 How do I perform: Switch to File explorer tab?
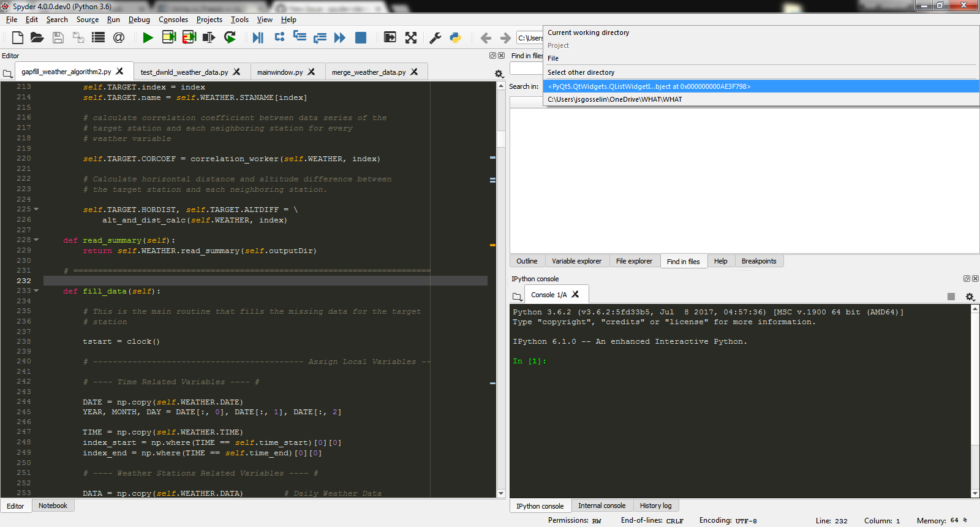(x=634, y=261)
